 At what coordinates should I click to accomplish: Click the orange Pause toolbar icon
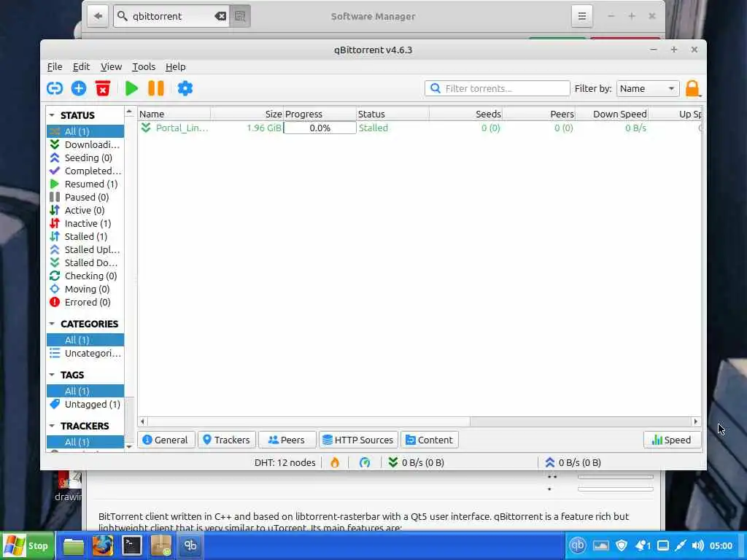tap(156, 88)
